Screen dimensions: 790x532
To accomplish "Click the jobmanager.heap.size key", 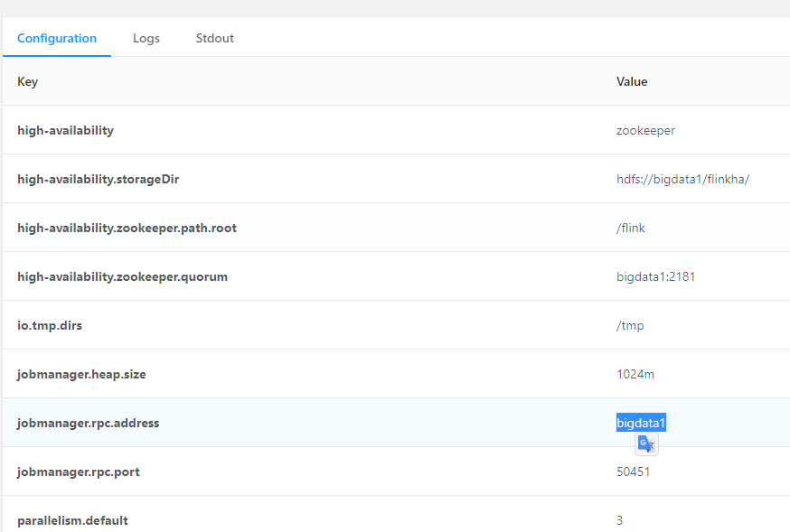I will (x=83, y=374).
